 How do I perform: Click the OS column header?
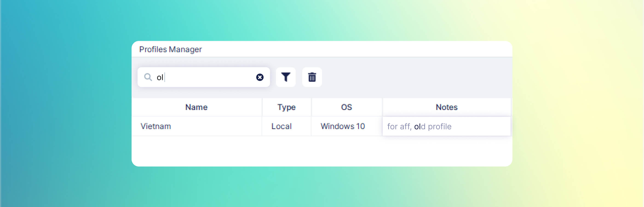[346, 107]
